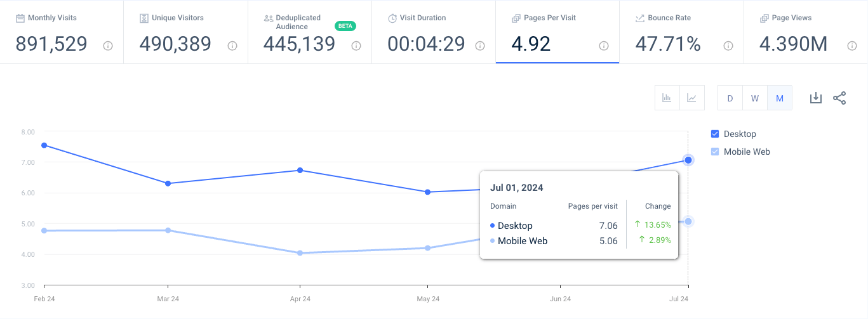Switch to line chart view icon
The width and height of the screenshot is (868, 319).
coord(691,98)
